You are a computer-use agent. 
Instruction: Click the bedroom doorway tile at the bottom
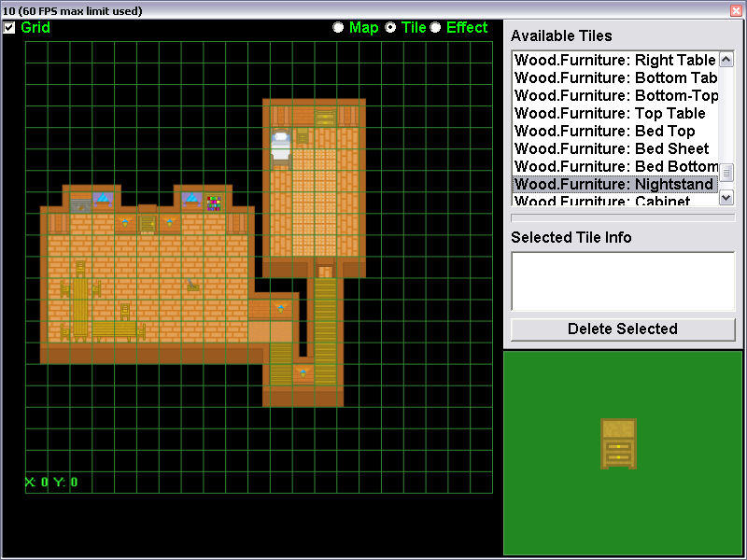pyautogui.click(x=325, y=272)
